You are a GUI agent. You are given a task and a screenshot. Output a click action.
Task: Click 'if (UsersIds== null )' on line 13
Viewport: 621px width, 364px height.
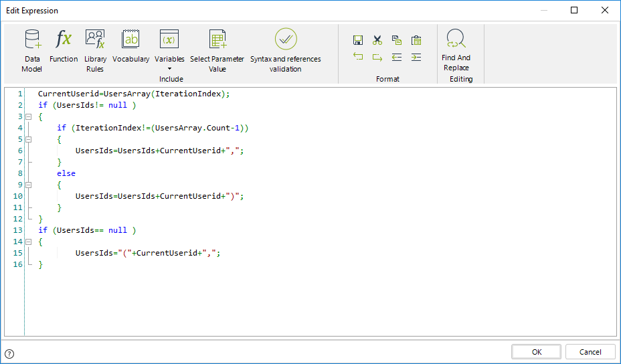tap(87, 230)
